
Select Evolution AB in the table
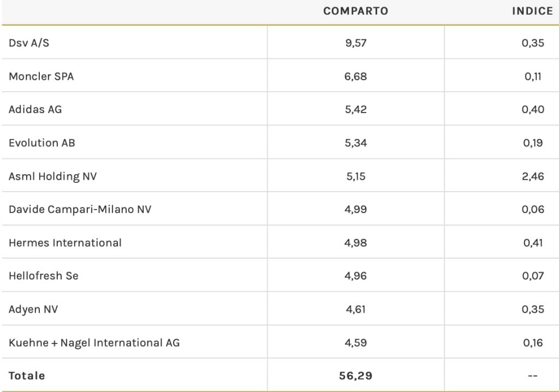41,142
